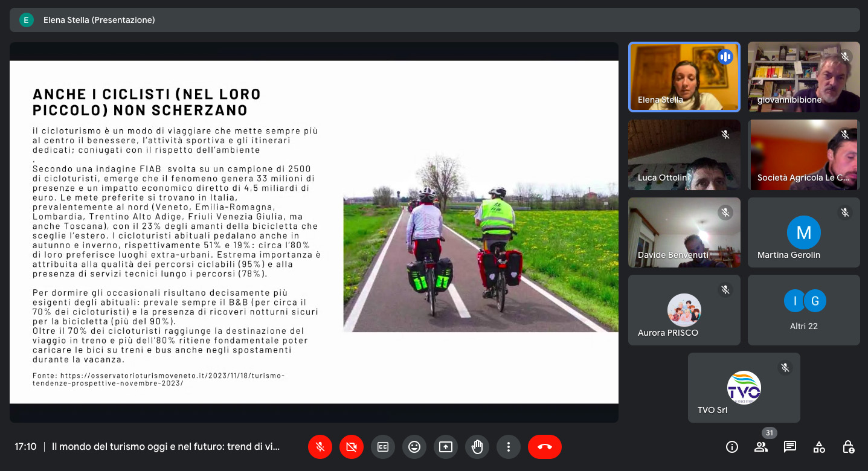Screen dimensions: 868x471
Task: Open meeting details info icon
Action: click(x=732, y=447)
